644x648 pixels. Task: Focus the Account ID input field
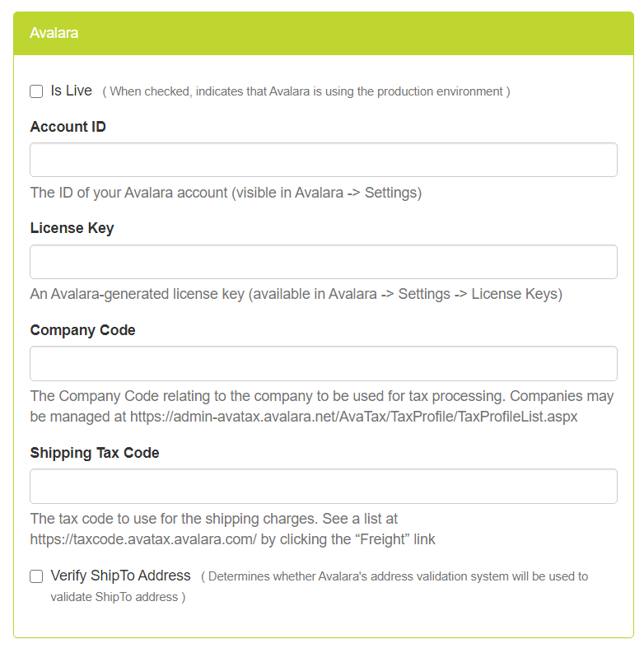(x=324, y=160)
